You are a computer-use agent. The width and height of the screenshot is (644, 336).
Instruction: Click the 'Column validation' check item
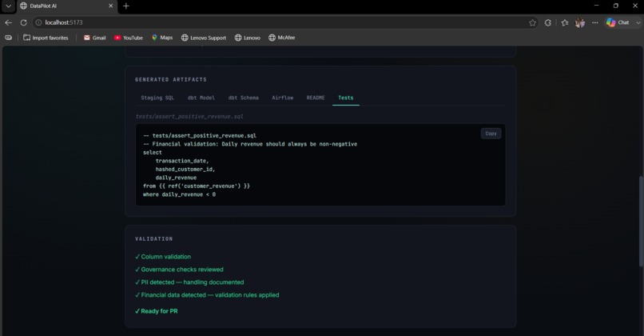(x=163, y=257)
